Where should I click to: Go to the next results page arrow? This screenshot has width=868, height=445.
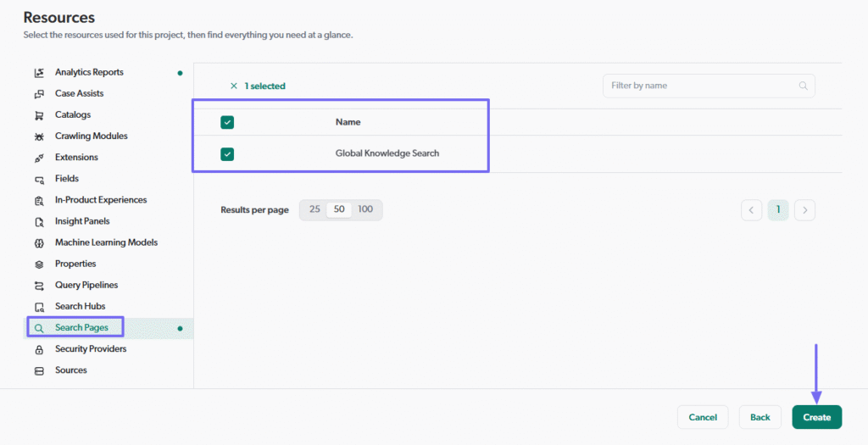coord(804,210)
